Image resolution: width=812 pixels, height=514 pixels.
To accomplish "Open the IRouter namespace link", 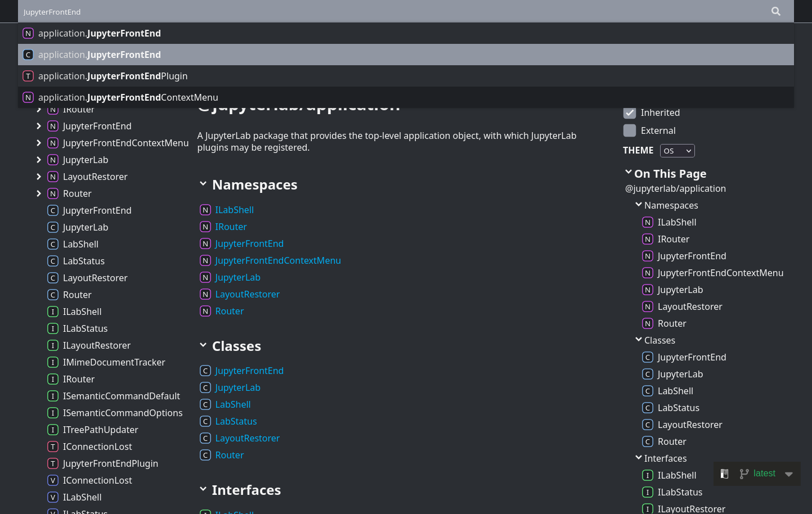I will pyautogui.click(x=231, y=227).
